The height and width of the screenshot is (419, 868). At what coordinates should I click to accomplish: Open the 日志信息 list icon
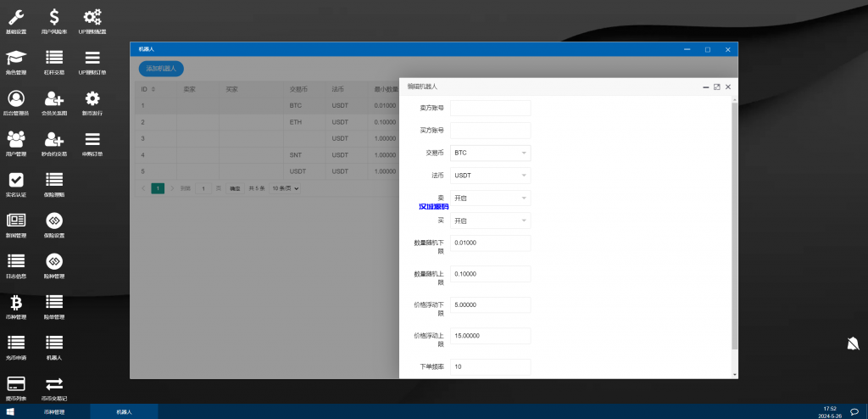pos(16,261)
